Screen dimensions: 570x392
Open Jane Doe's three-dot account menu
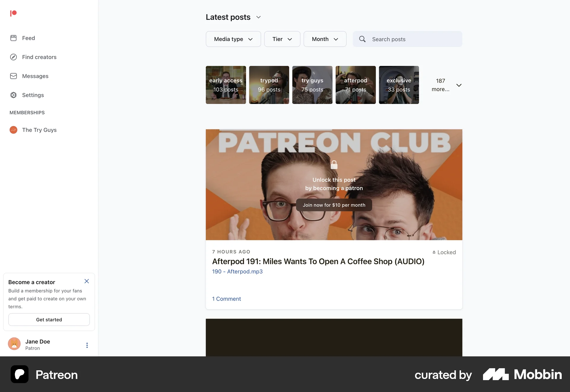point(87,345)
